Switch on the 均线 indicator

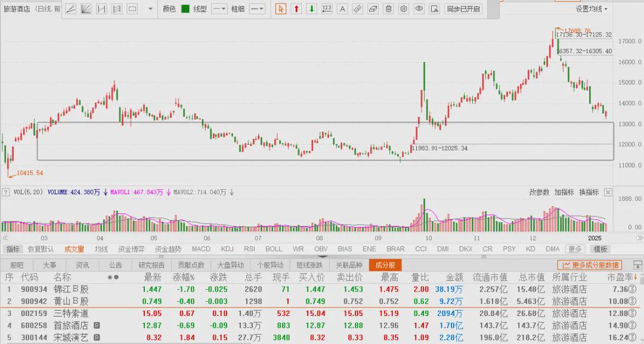coord(101,249)
